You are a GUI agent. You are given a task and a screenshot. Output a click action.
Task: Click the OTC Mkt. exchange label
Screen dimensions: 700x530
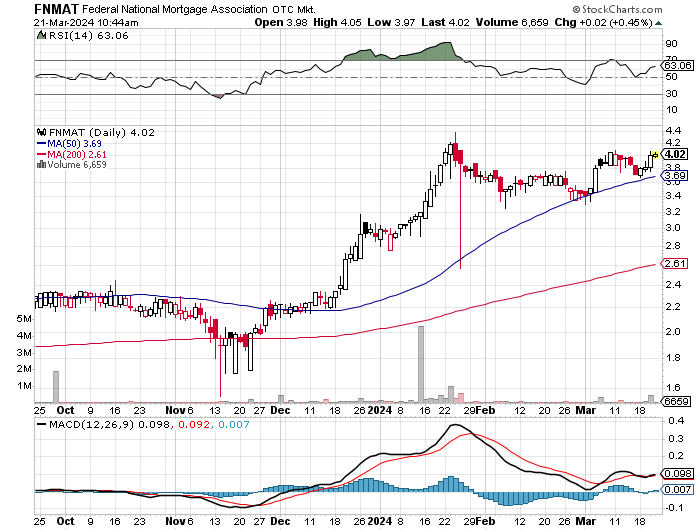click(x=295, y=9)
